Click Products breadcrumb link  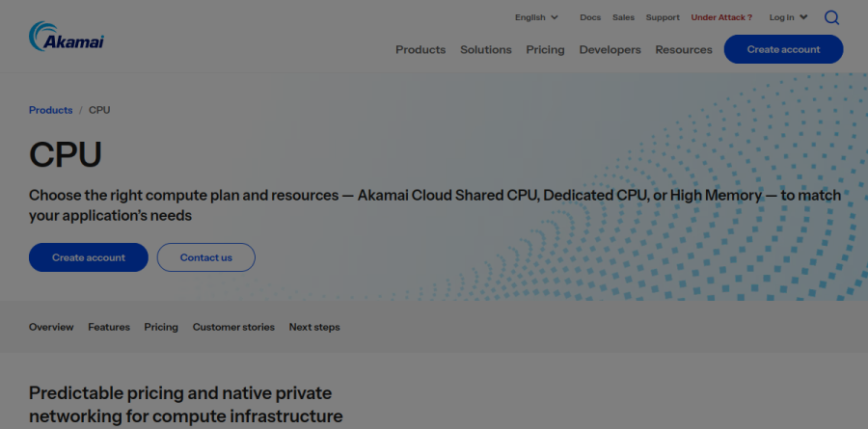[x=50, y=110]
